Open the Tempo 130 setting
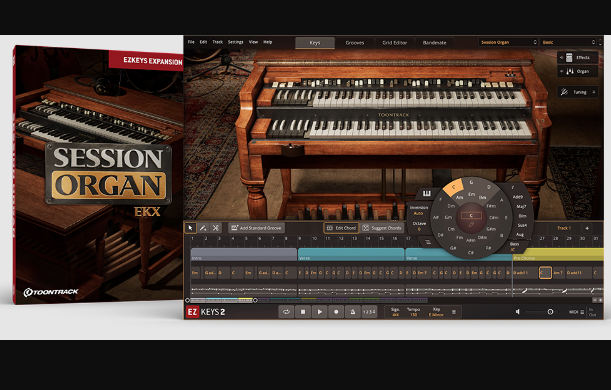 point(413,312)
